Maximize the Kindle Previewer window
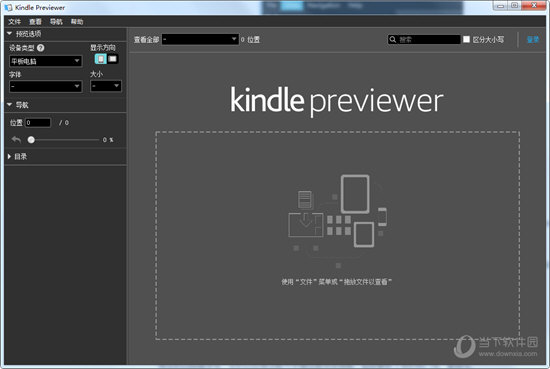This screenshot has height=369, width=550. [514, 6]
